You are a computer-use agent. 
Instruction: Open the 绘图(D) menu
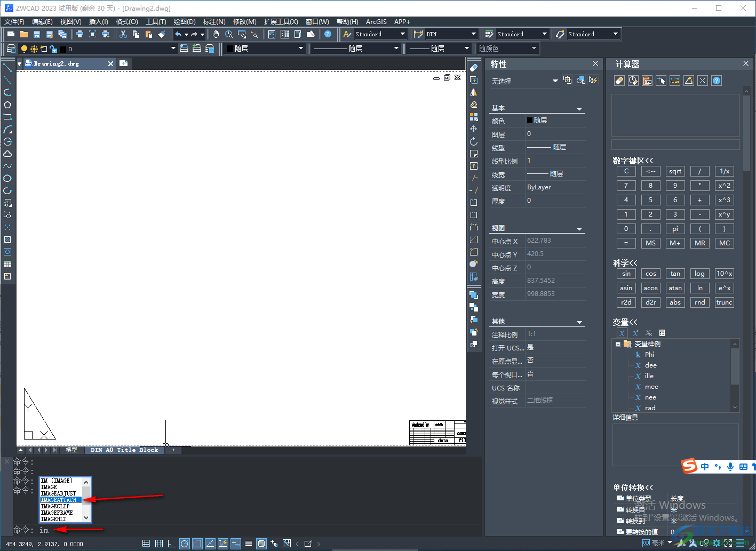[185, 22]
